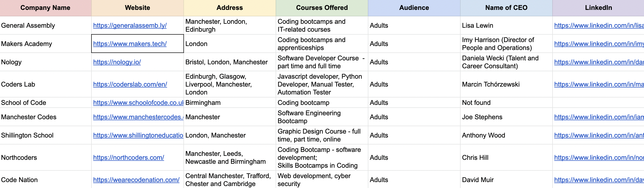Select the Company Name header cell
Image resolution: width=644 pixels, height=188 pixels.
coord(46,8)
